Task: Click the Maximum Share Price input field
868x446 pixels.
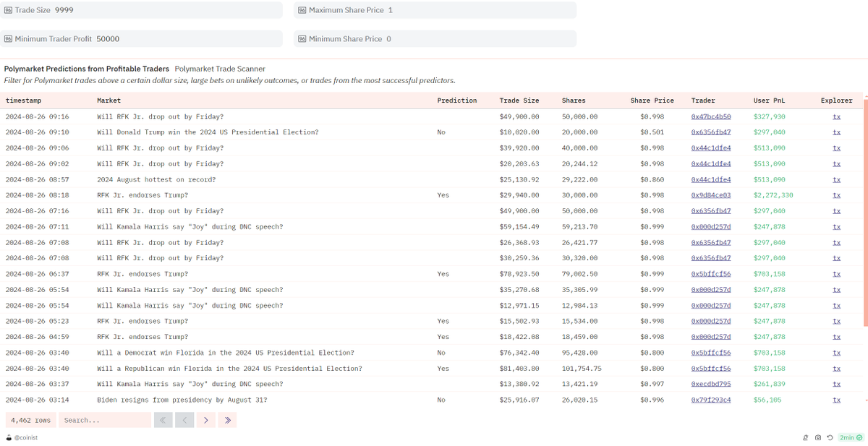Action: [x=434, y=9]
